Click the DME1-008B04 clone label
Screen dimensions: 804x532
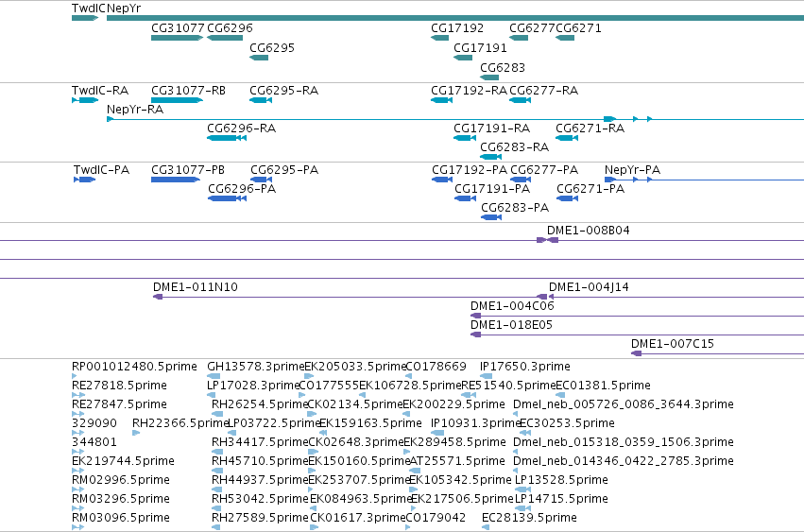589,231
